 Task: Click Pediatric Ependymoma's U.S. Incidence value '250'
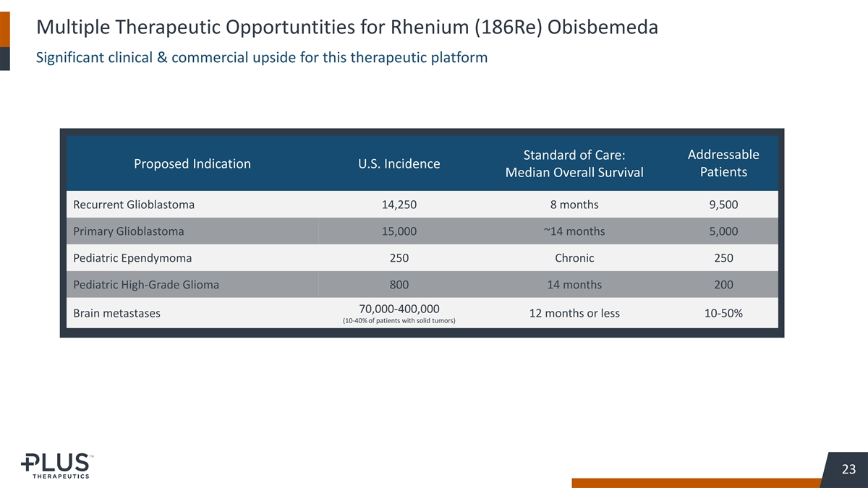[399, 258]
